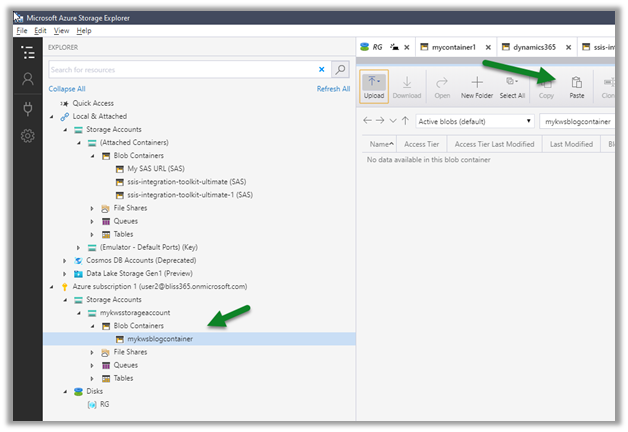The height and width of the screenshot is (432, 628).
Task: Open Account Management person icon
Action: [x=28, y=79]
